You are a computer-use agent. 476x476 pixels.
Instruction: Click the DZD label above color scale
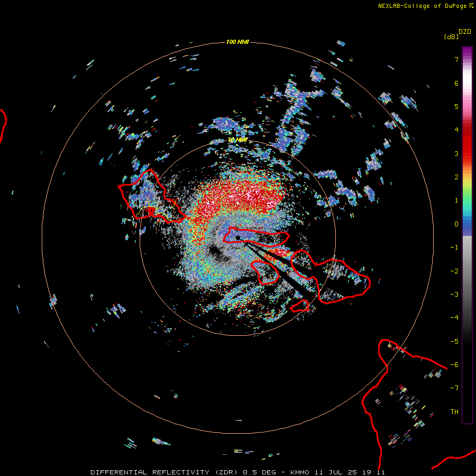[x=465, y=32]
